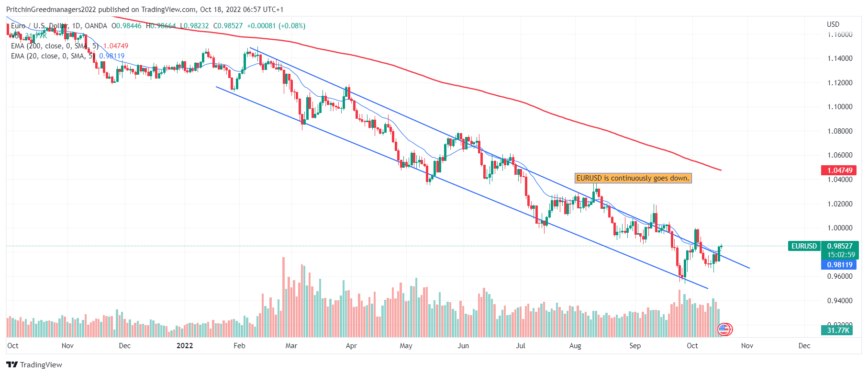
Task: Click the +0.00081 (+0.08%) change value
Action: (276, 26)
